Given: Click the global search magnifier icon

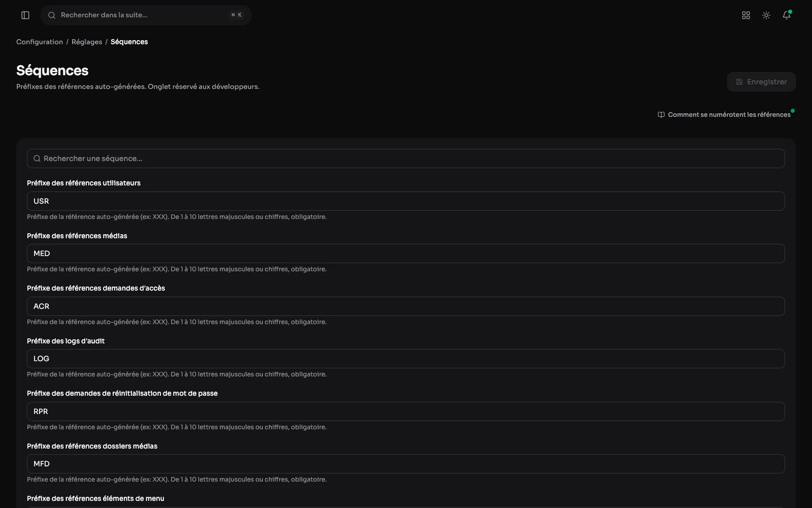Looking at the screenshot, I should click(x=52, y=15).
